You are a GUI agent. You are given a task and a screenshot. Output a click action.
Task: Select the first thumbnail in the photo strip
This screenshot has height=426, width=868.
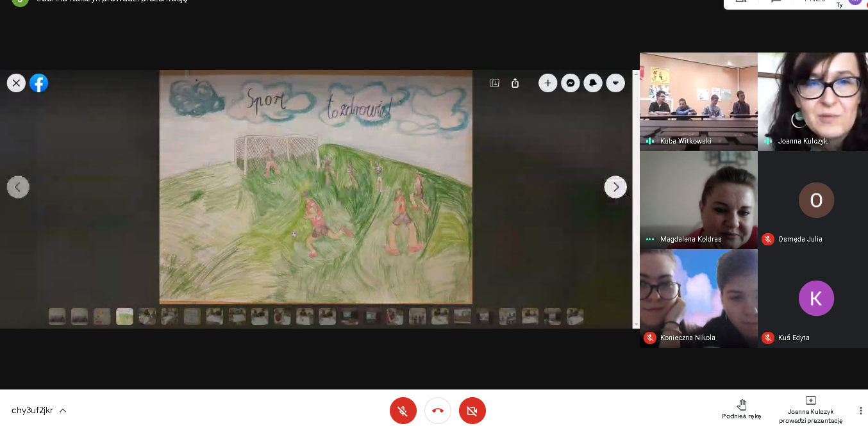(x=57, y=316)
